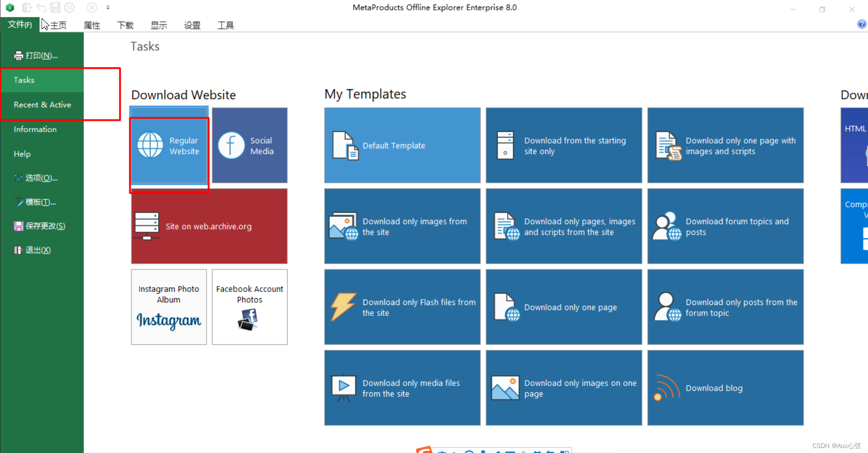Switch to the 下载 ribbon tab
This screenshot has width=868, height=453.
click(125, 25)
